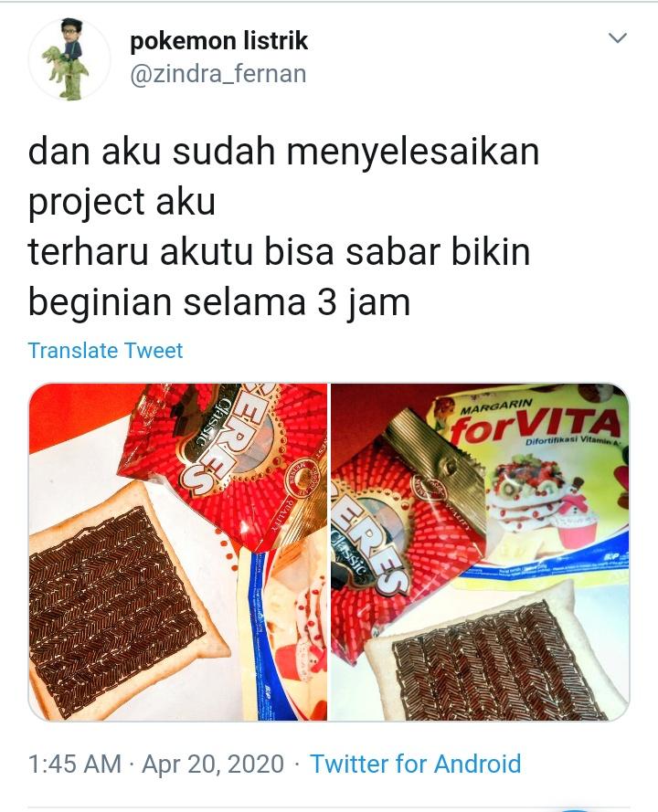Select the tweet text starting 'dan aku sudah'
This screenshot has width=658, height=812.
pyautogui.click(x=283, y=227)
